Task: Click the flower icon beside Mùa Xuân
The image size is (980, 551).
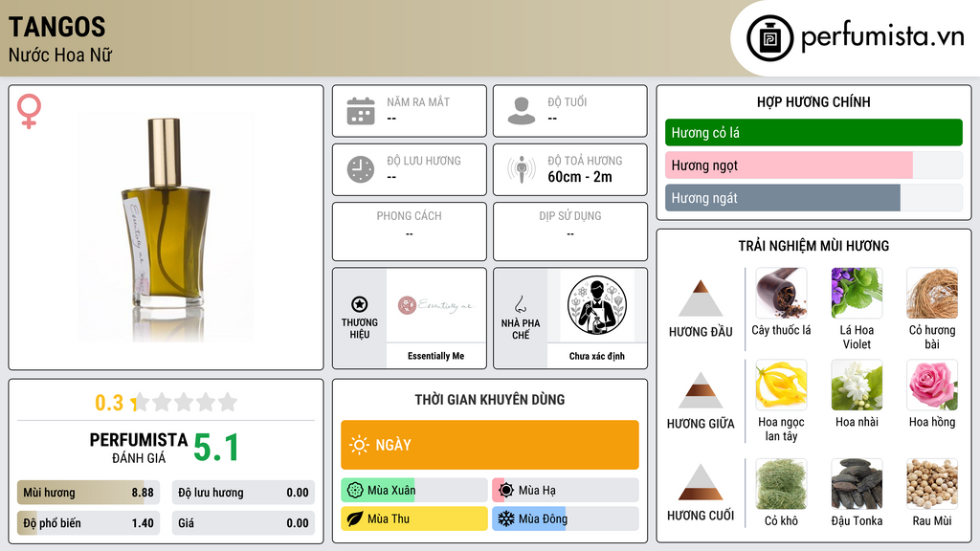Action: coord(355,491)
